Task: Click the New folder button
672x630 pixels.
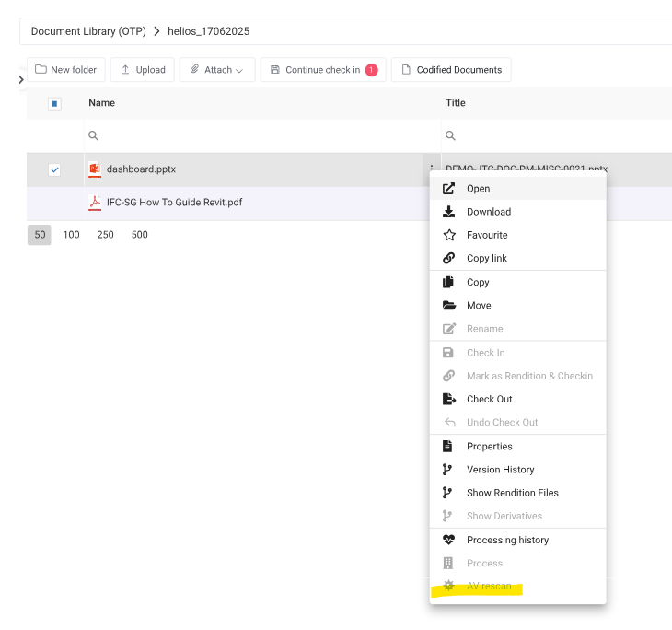Action: pyautogui.click(x=65, y=70)
